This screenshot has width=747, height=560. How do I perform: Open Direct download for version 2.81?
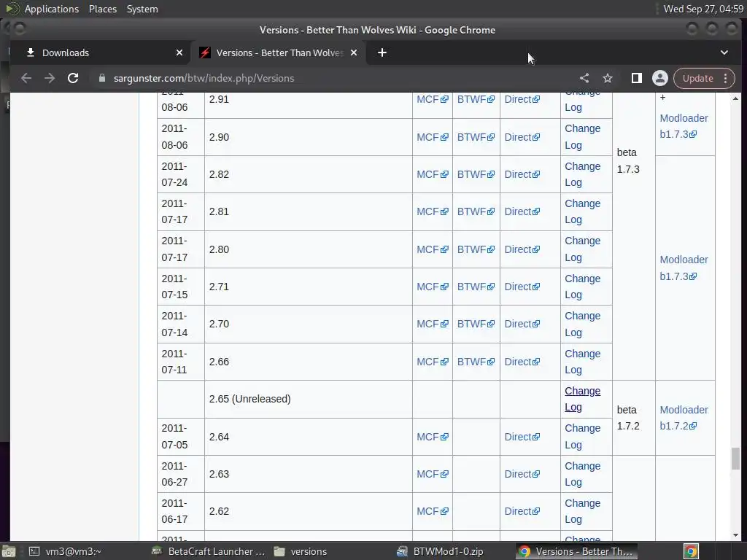(x=522, y=211)
